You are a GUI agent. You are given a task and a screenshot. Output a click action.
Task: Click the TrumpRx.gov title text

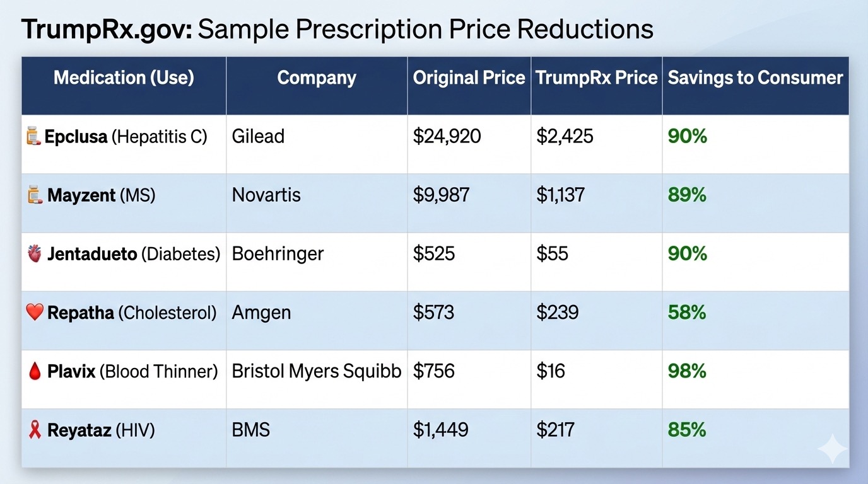(107, 30)
